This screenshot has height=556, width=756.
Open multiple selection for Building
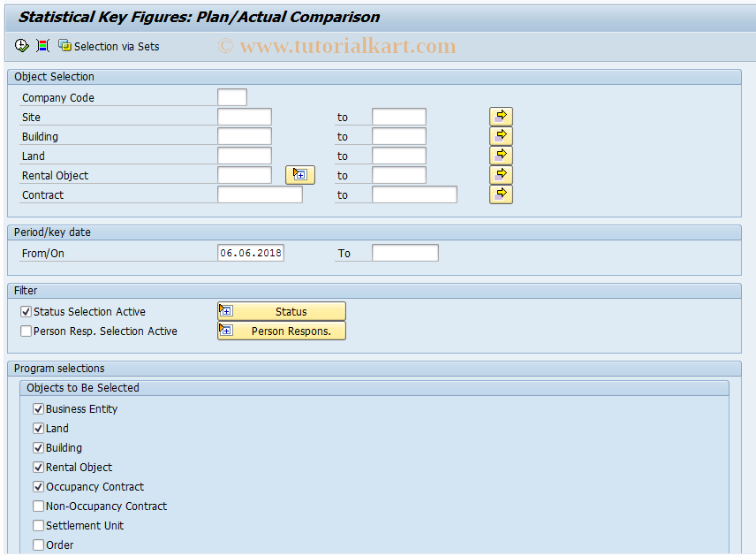click(501, 136)
